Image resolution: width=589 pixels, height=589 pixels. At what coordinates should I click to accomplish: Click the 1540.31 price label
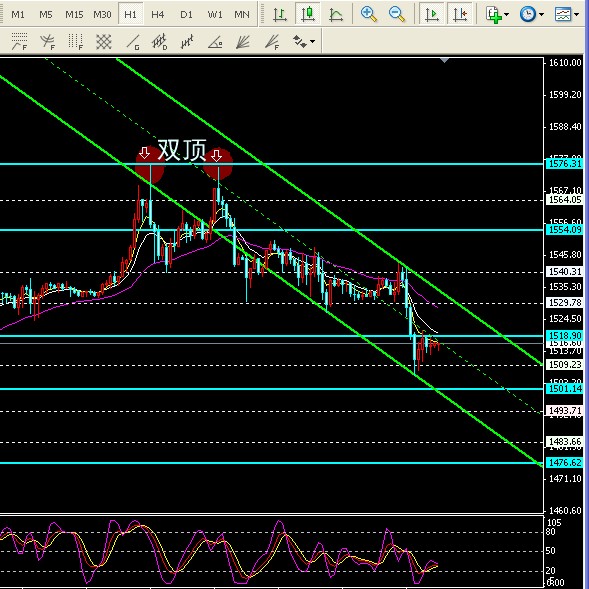point(565,271)
